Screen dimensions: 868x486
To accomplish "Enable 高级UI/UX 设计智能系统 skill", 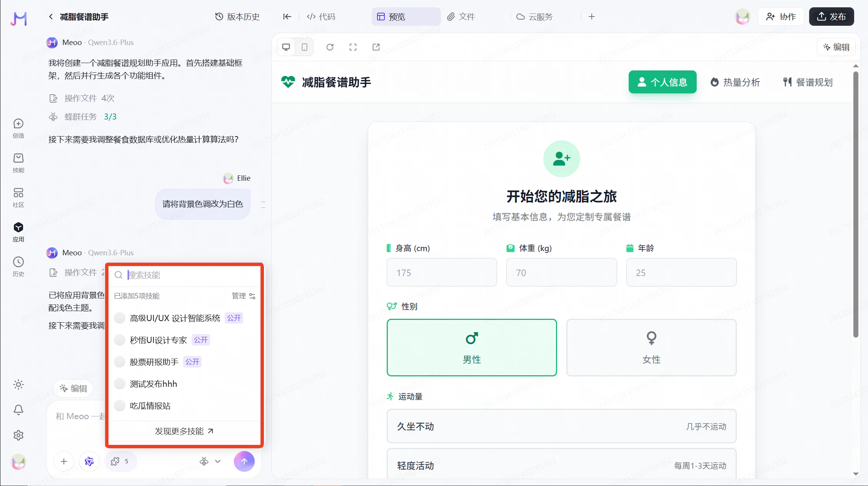I will coord(120,318).
